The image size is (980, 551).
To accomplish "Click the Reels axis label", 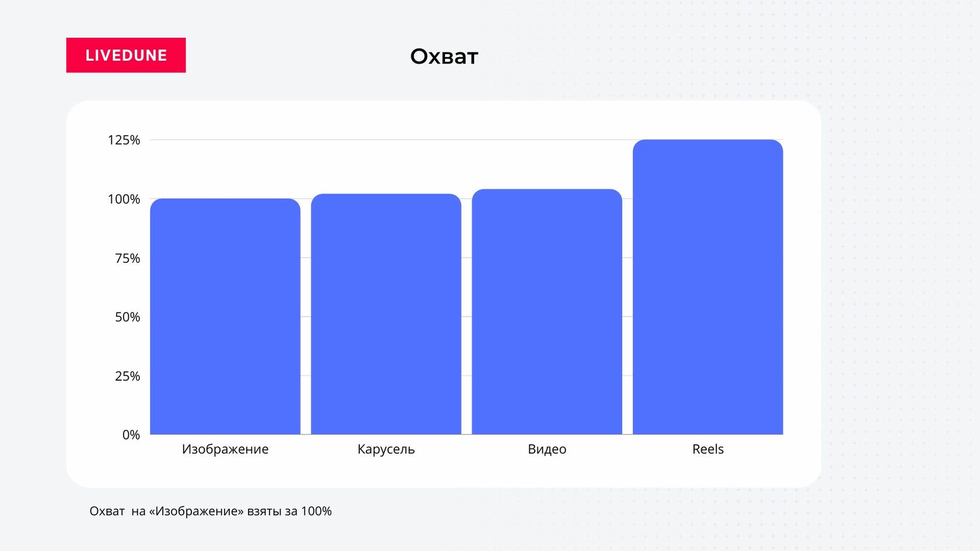I will (x=708, y=450).
